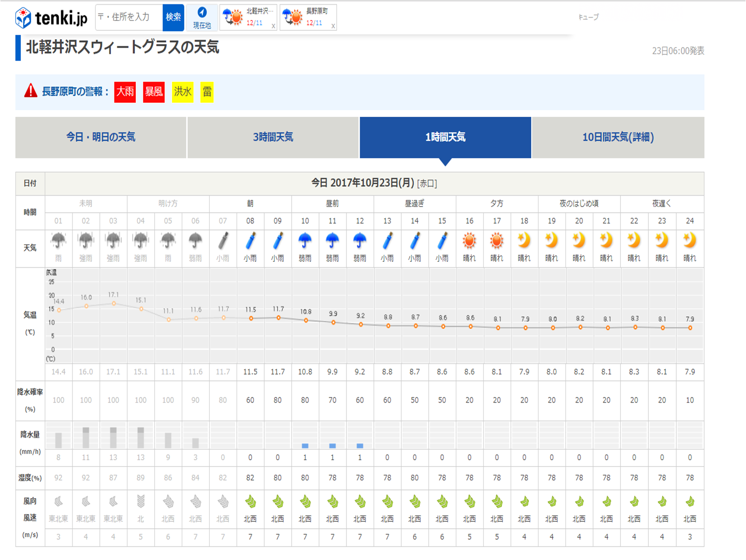Click the rain umbrella icon for hour 01

(58, 241)
